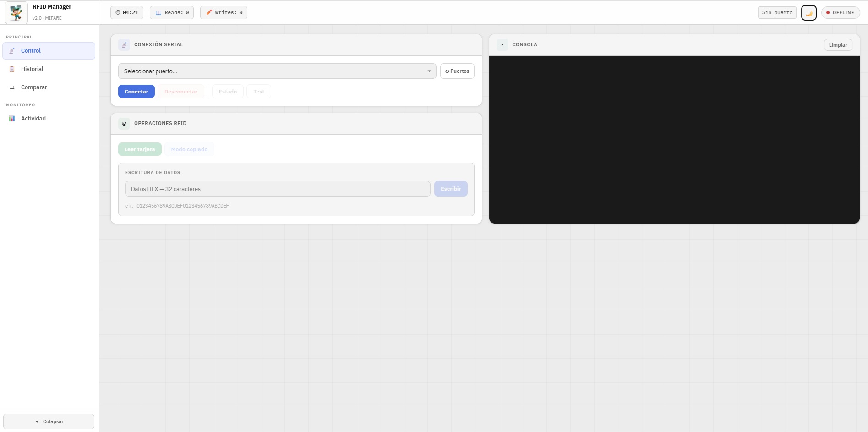Click the Datos HEX input field

click(277, 189)
